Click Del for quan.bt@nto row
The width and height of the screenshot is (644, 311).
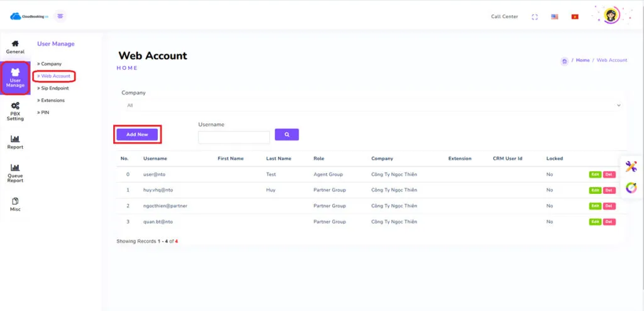[x=609, y=222]
